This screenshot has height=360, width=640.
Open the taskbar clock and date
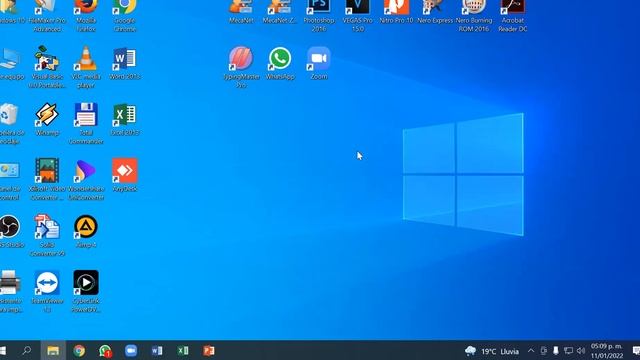coord(607,351)
